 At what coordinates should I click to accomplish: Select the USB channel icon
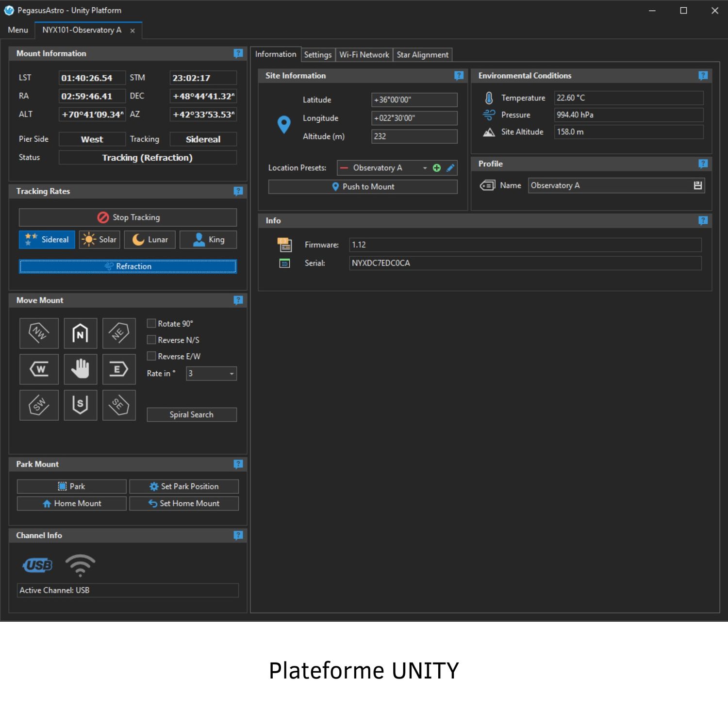pyautogui.click(x=38, y=565)
